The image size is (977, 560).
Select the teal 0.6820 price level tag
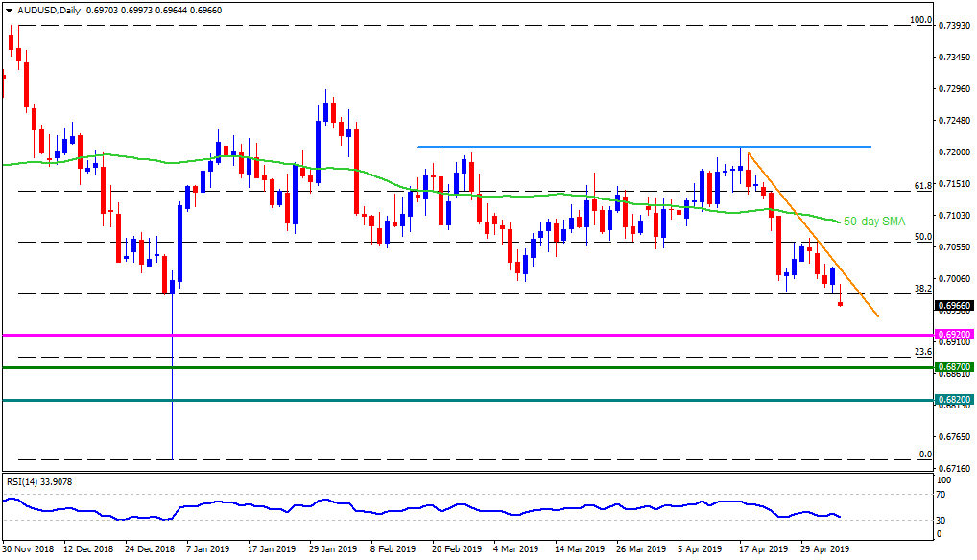(954, 399)
